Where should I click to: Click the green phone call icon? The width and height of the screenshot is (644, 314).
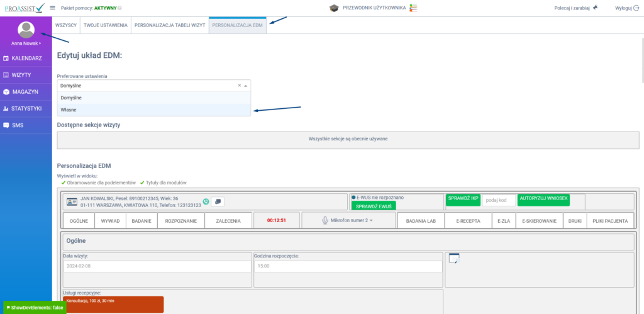click(x=206, y=202)
